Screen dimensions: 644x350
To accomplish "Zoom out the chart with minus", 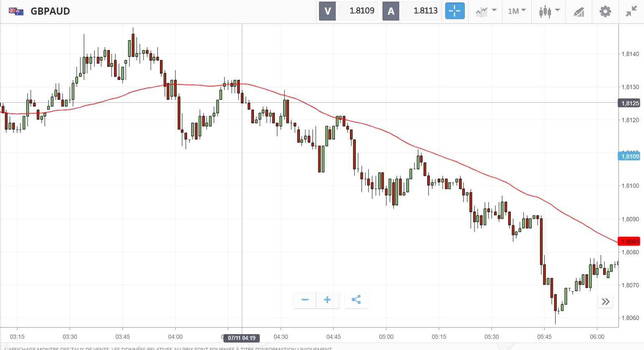I will (x=305, y=300).
